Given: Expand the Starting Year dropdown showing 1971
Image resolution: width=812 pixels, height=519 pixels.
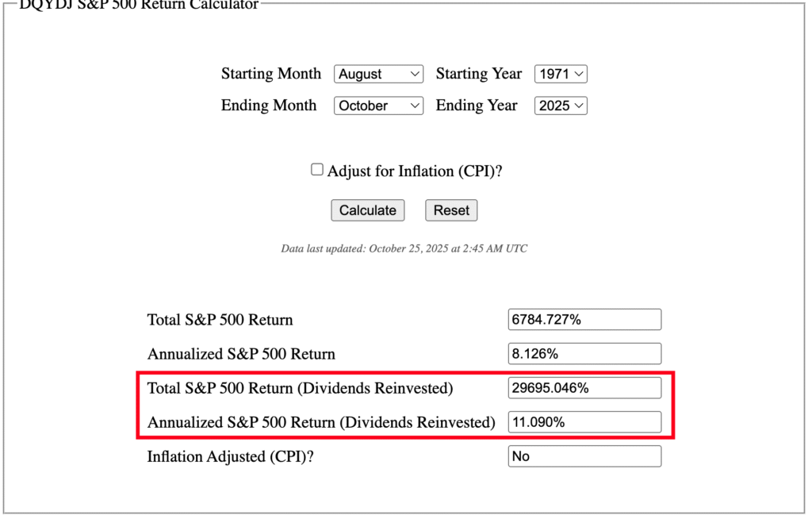Looking at the screenshot, I should (561, 74).
